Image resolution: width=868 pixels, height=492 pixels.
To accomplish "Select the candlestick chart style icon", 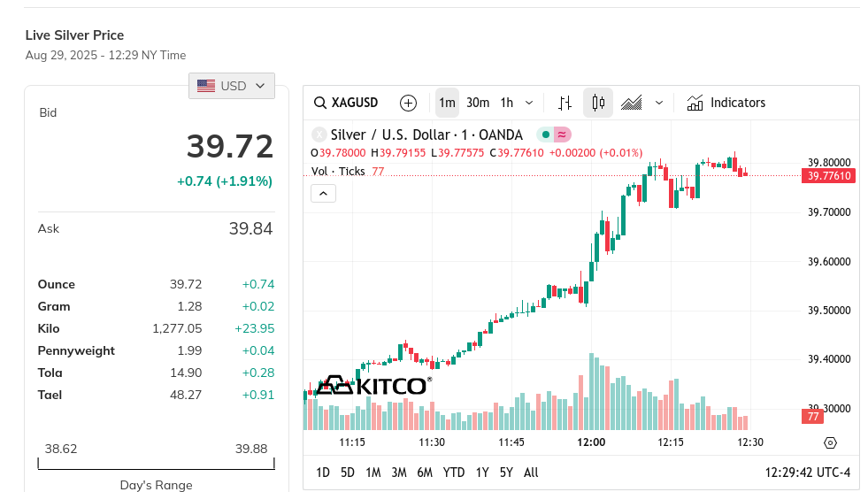I will (598, 103).
